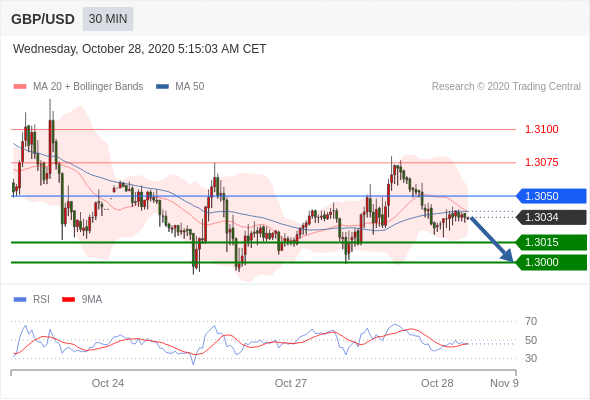Click the Oct 27 date axis label

pos(290,383)
